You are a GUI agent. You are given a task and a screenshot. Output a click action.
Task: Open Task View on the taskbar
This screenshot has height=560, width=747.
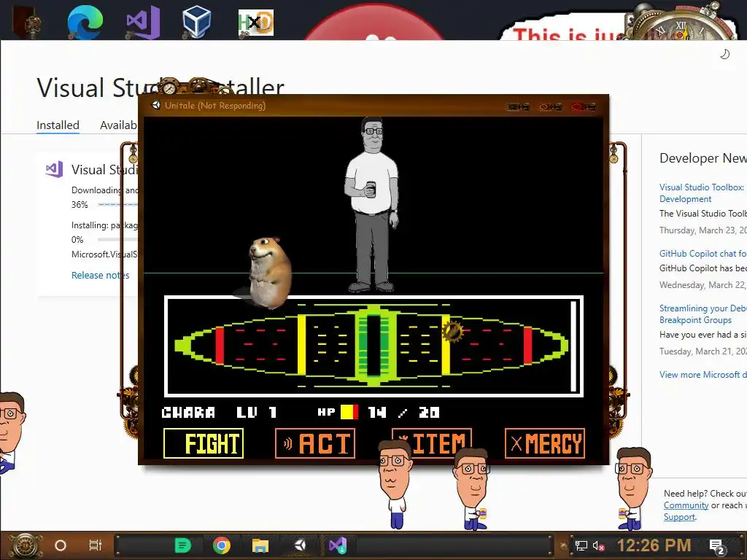96,545
